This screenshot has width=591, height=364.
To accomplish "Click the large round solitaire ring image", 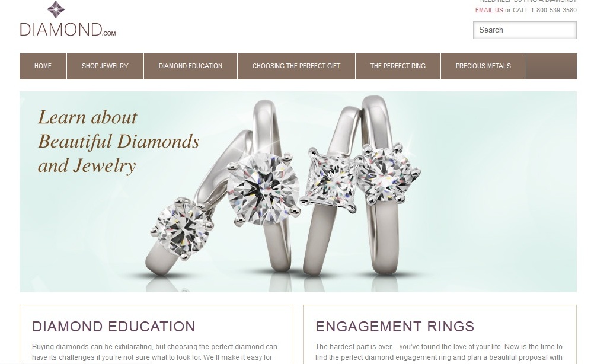I will [x=264, y=189].
